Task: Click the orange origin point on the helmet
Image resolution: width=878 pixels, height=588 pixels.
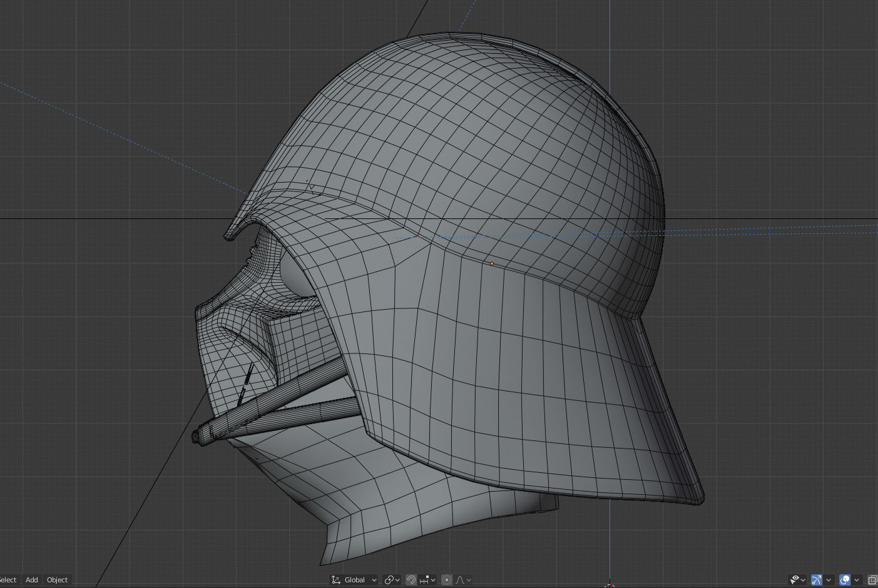Action: pyautogui.click(x=491, y=263)
